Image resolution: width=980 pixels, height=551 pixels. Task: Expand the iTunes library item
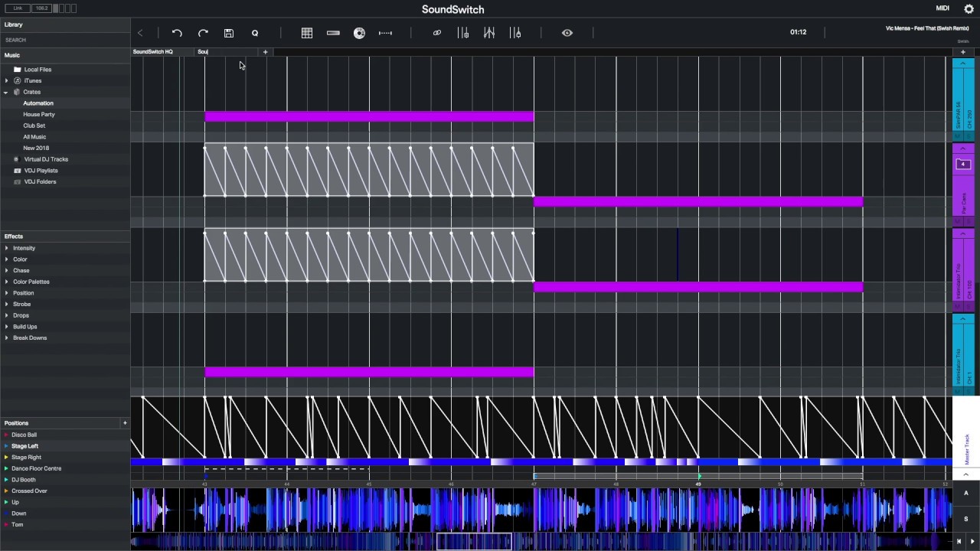7,80
